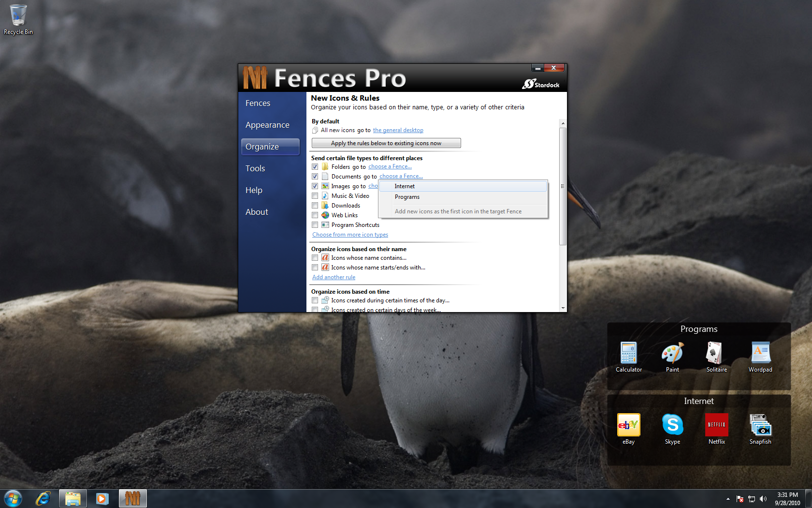Open the Tools sidebar section
The width and height of the screenshot is (812, 508).
tap(271, 168)
